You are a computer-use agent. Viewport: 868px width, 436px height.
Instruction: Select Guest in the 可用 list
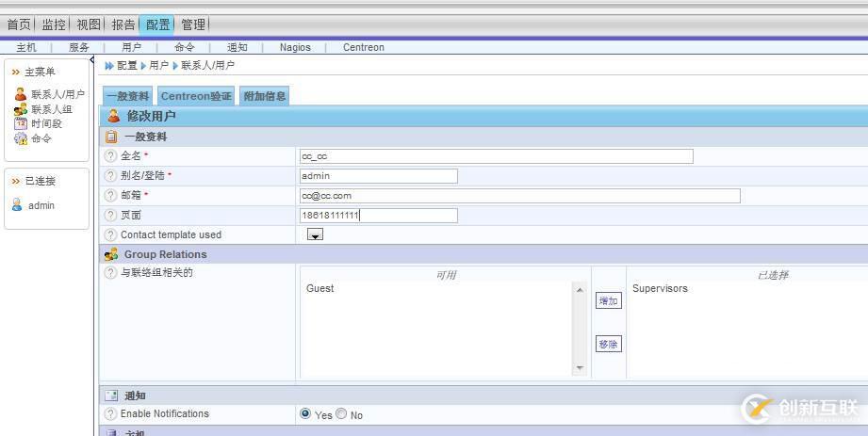320,288
